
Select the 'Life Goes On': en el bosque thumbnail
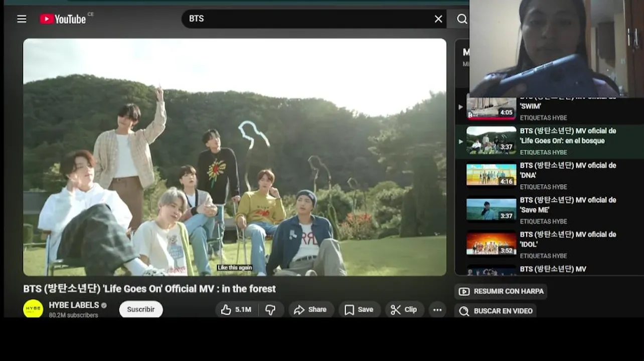point(491,141)
